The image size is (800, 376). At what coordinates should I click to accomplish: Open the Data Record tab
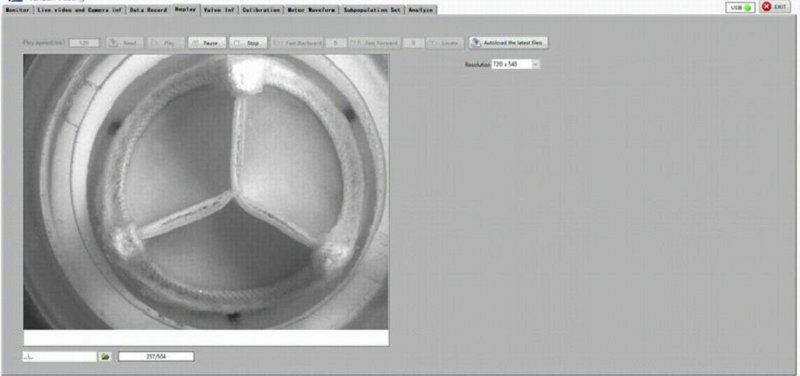point(148,10)
